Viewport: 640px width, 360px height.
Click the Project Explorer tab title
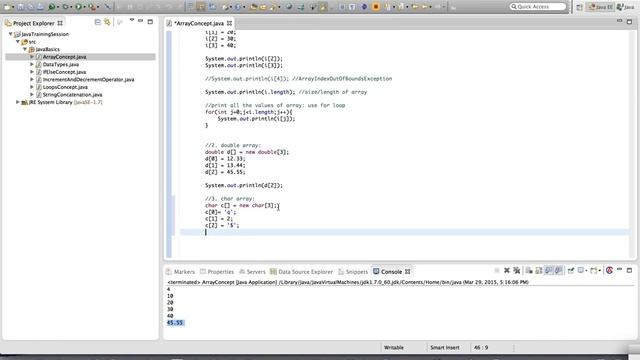(x=33, y=23)
